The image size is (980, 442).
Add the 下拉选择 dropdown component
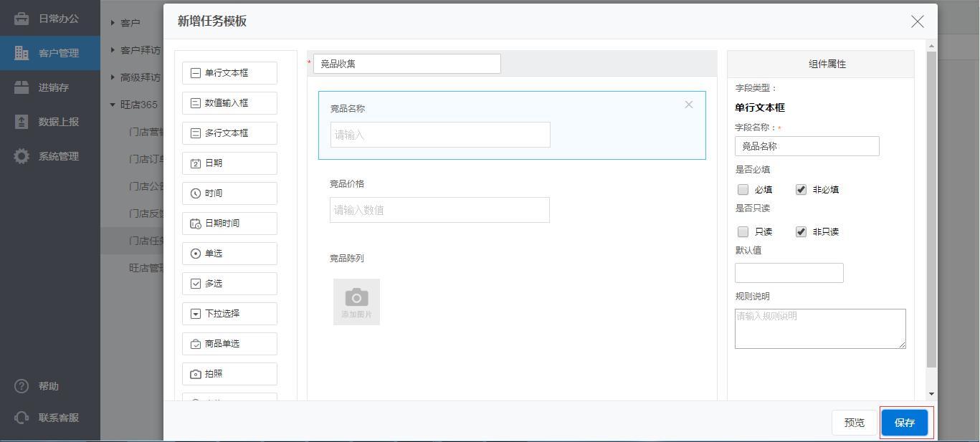click(x=229, y=314)
